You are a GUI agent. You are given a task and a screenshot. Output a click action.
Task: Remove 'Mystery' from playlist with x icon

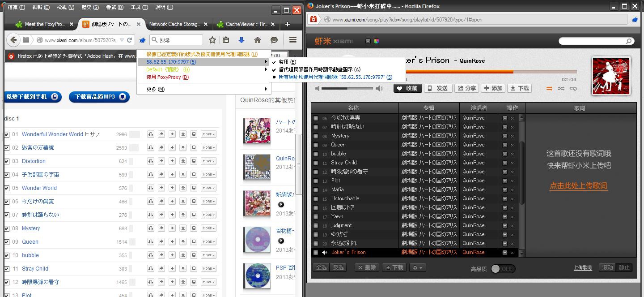[512, 136]
